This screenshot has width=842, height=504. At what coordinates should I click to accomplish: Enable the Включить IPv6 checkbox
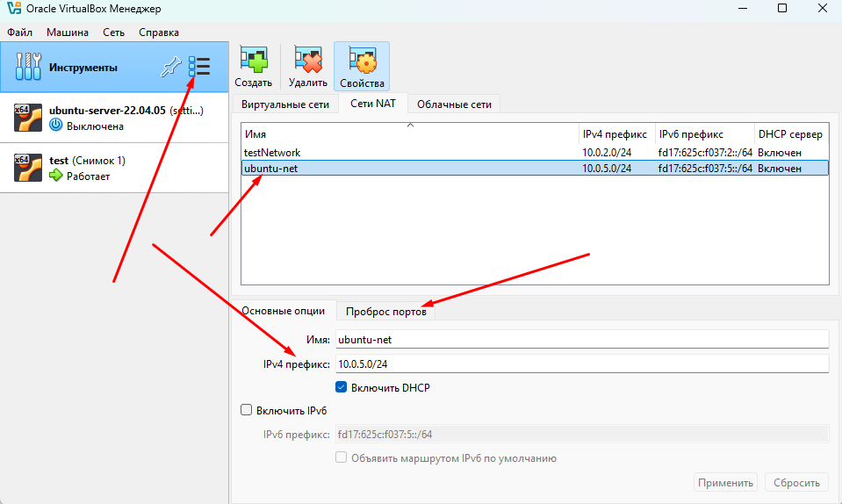pyautogui.click(x=246, y=410)
